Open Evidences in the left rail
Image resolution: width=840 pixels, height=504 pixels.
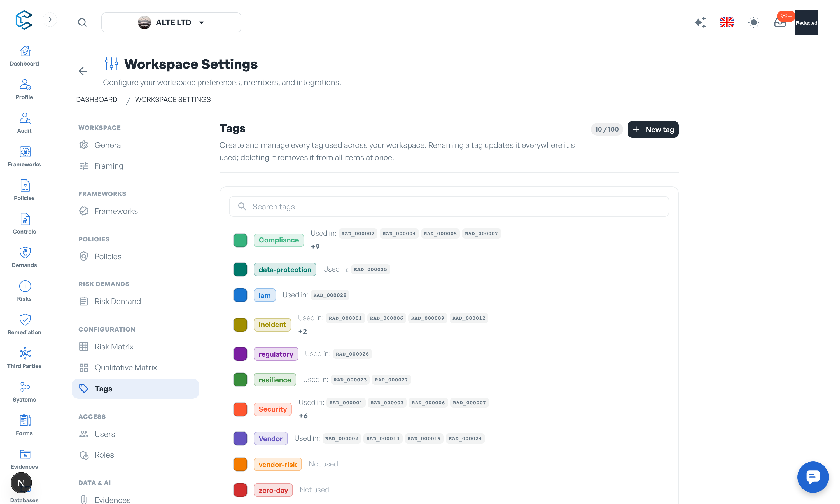[24, 459]
